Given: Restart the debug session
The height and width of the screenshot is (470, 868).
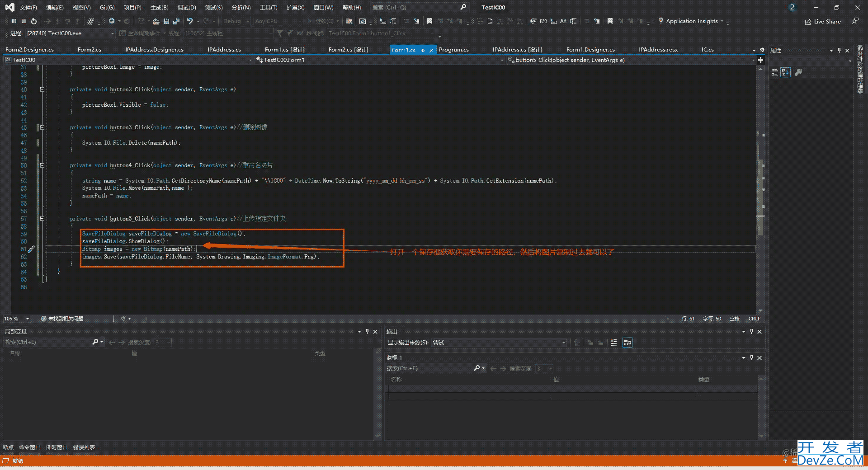Looking at the screenshot, I should tap(34, 21).
